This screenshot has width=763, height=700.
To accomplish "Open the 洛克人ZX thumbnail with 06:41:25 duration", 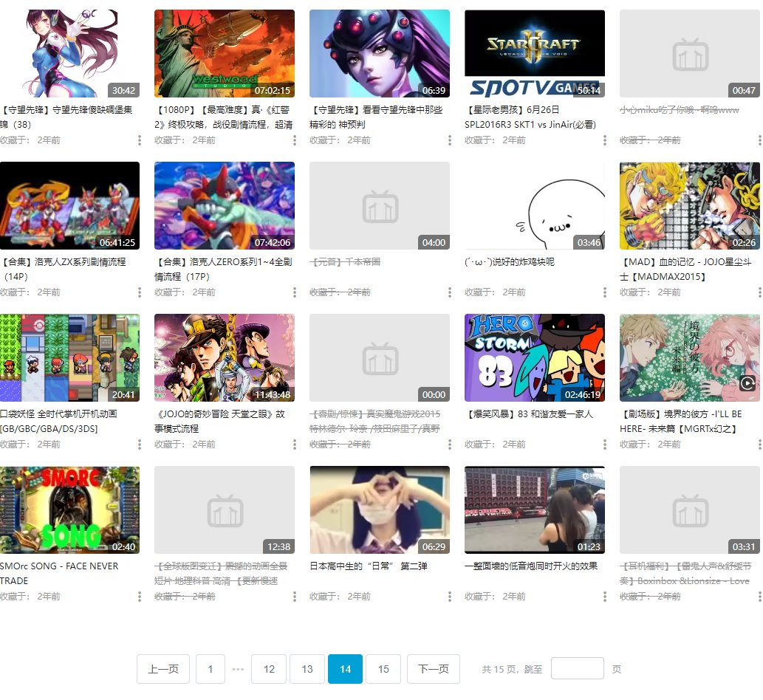I will point(69,206).
